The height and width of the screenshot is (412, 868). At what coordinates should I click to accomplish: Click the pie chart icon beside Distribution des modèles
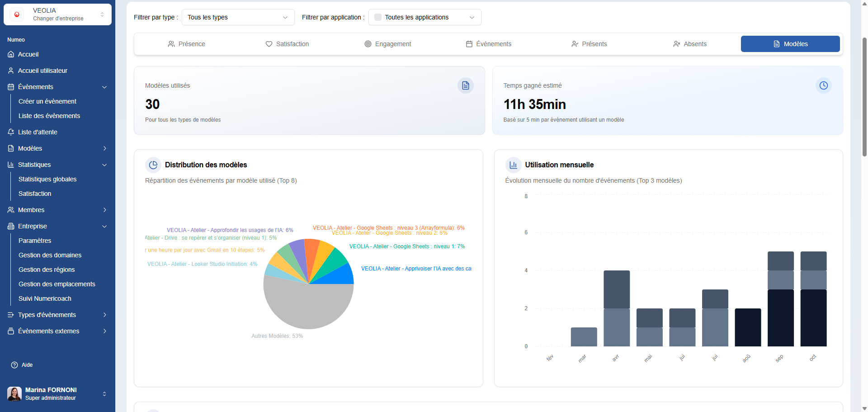[153, 165]
